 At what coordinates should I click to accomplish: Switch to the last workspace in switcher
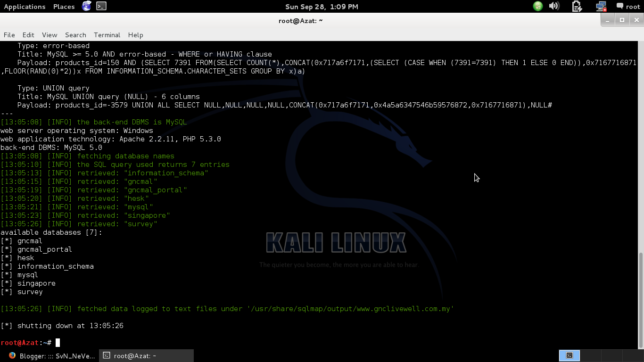tap(633, 356)
